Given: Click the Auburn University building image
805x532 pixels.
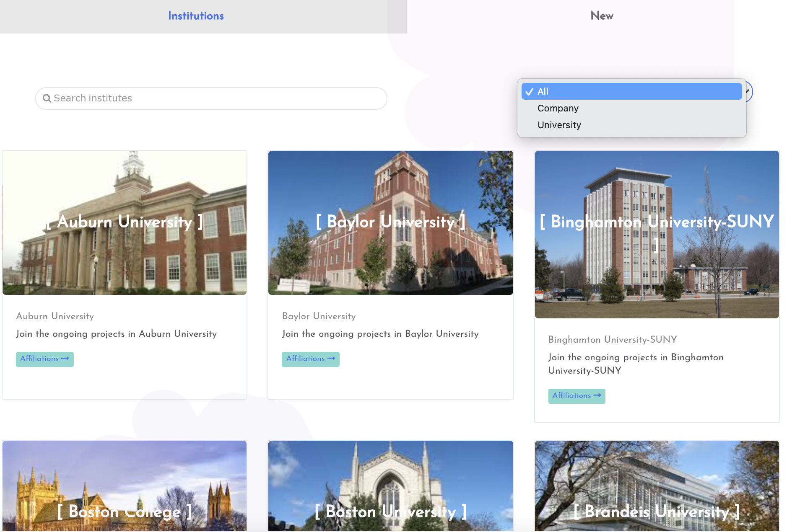Looking at the screenshot, I should [125, 223].
